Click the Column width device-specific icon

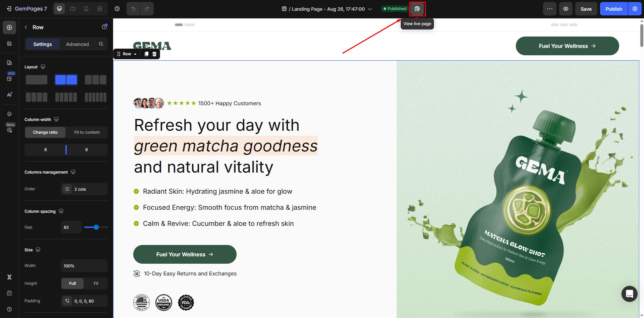pos(56,119)
